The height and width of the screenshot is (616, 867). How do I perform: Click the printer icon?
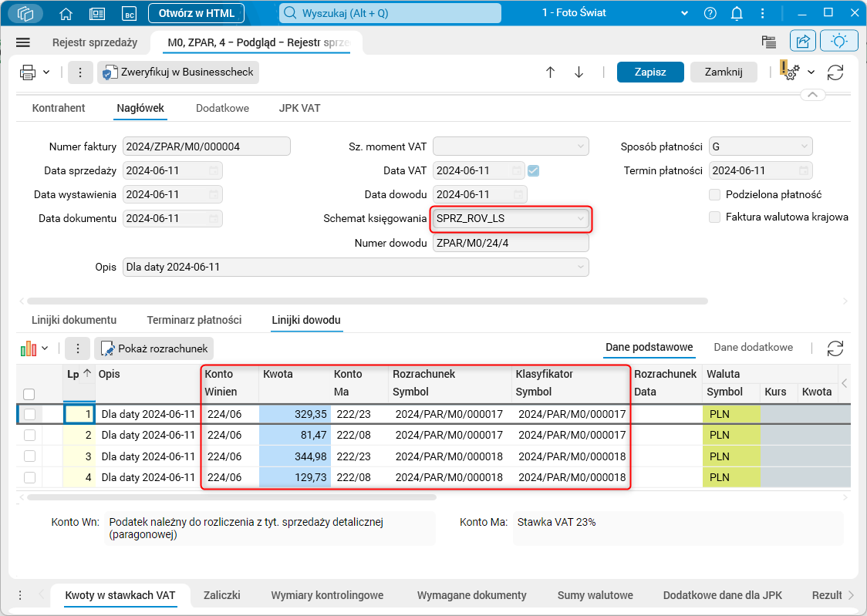[28, 72]
